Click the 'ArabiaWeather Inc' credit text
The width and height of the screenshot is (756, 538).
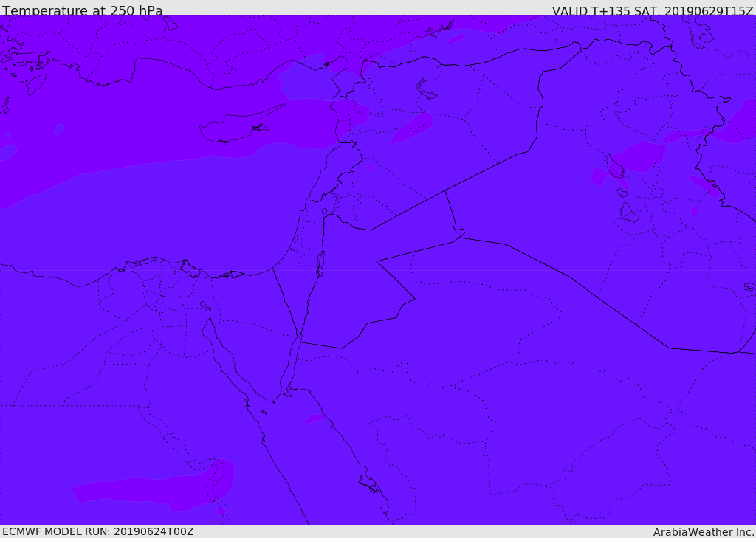pyautogui.click(x=703, y=532)
